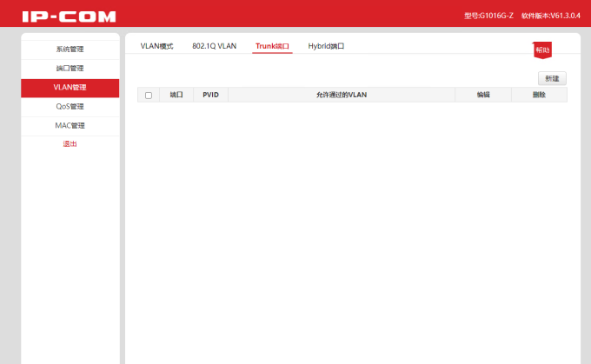The image size is (591, 364).
Task: Click the 删除 column header
Action: [x=539, y=95]
